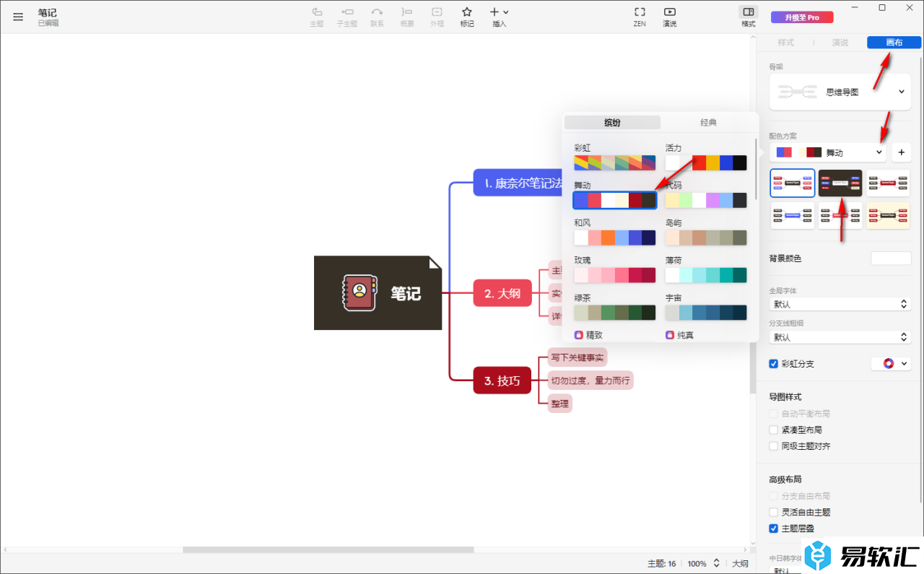Select the 整理 subtopic
Screen dimensions: 924x574
pos(560,404)
